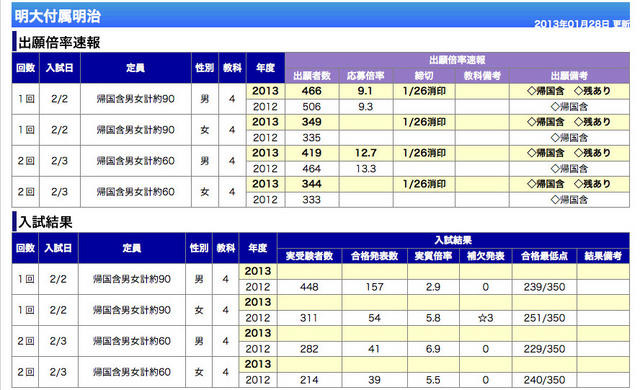
Task: Select the 実受験者数 column header
Action: point(309,256)
